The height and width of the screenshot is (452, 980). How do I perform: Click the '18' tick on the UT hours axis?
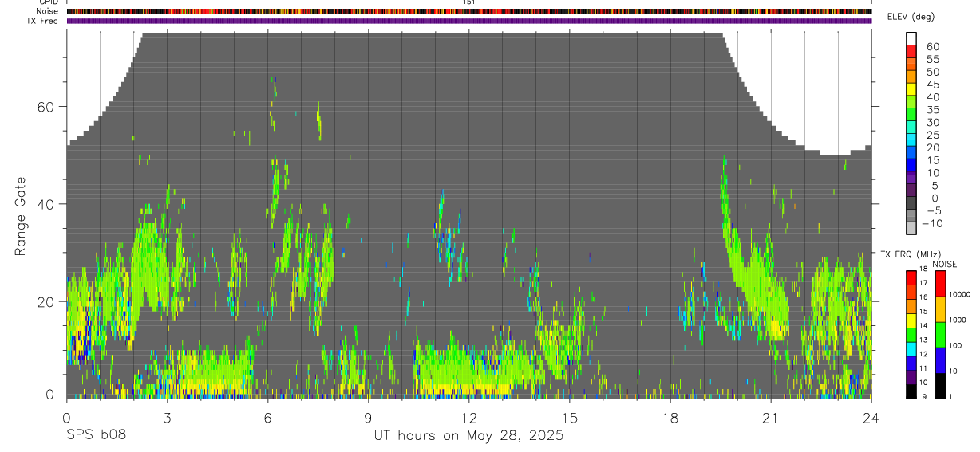(x=670, y=417)
